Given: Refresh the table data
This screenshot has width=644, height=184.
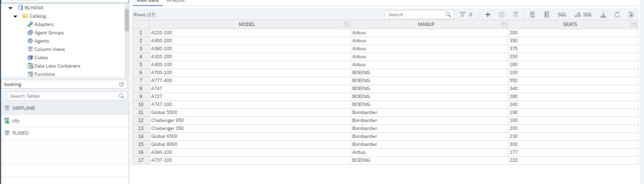Looking at the screenshot, I should 617,15.
